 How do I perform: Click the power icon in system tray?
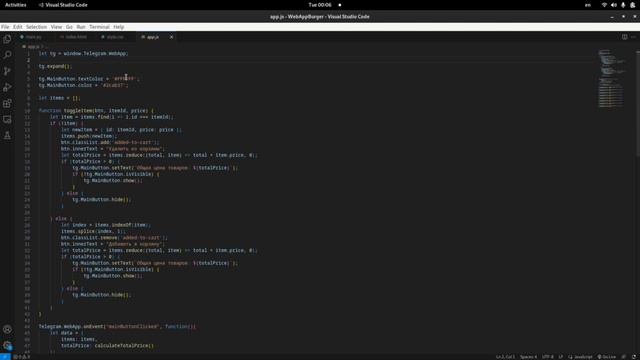[632, 5]
